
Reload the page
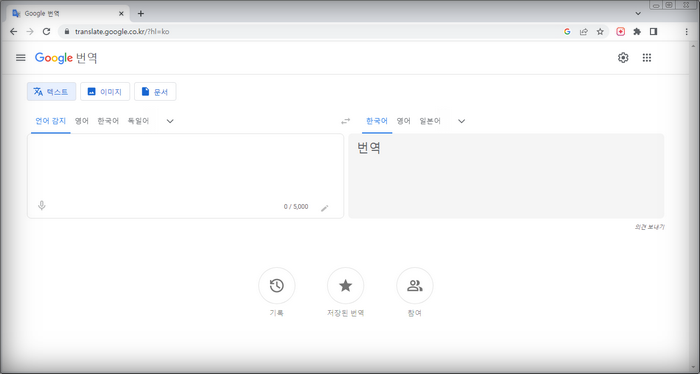click(46, 32)
